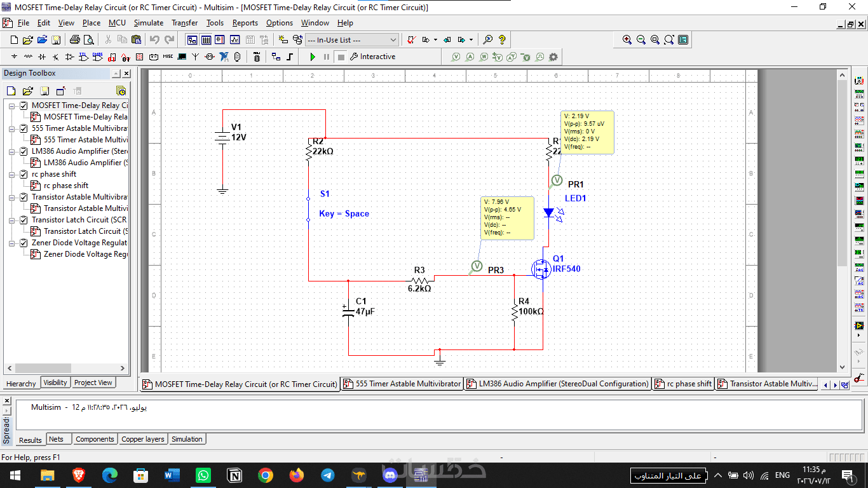Switch to the 555 Timer Astable Multivibrator tab
868x488 pixels.
click(402, 384)
